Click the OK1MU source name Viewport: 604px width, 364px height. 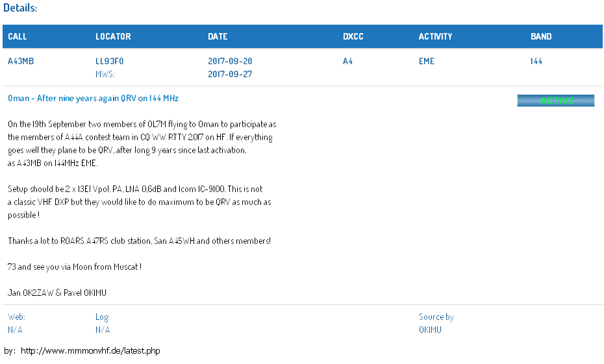(430, 330)
